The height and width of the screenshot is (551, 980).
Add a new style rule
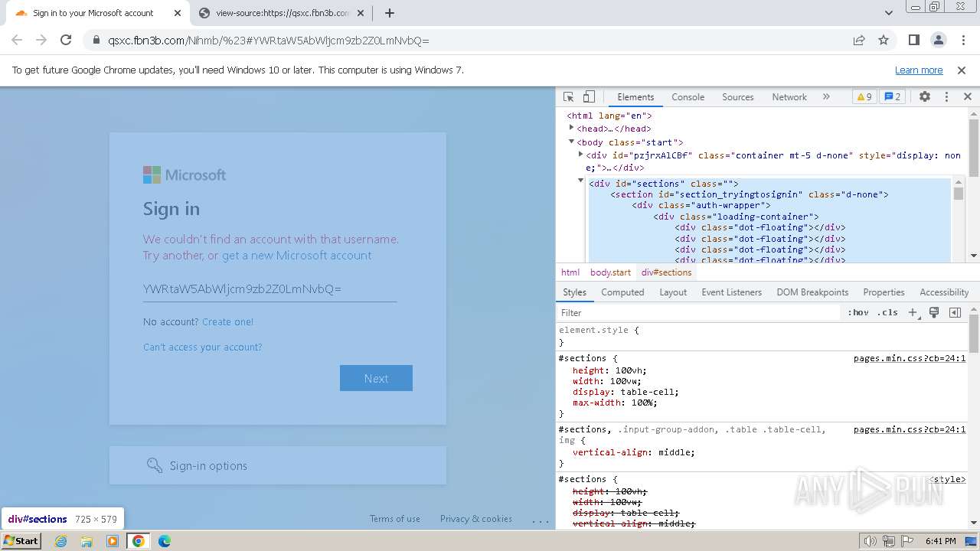[913, 312]
